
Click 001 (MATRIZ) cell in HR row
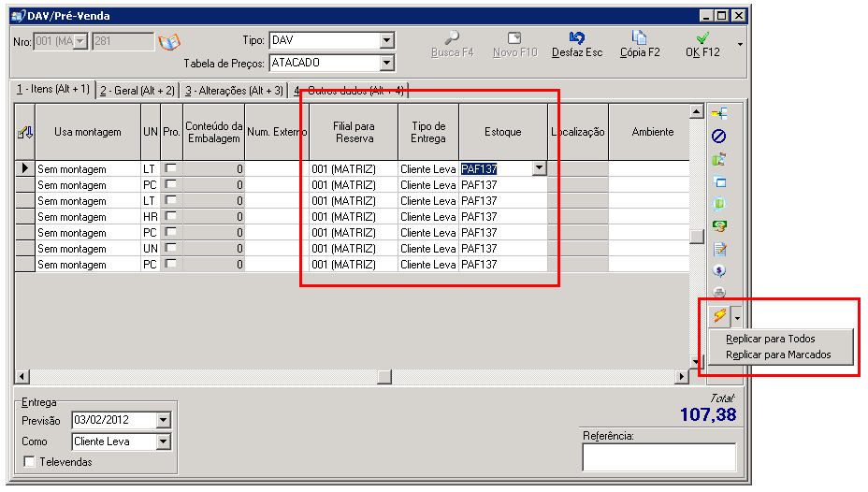coord(354,216)
